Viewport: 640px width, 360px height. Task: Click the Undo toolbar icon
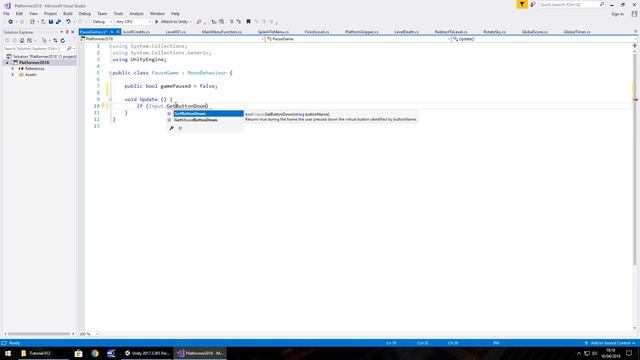click(x=68, y=22)
